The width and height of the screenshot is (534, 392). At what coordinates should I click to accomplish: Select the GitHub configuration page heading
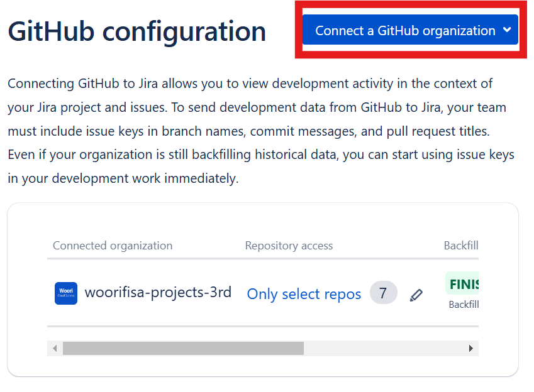pos(137,31)
